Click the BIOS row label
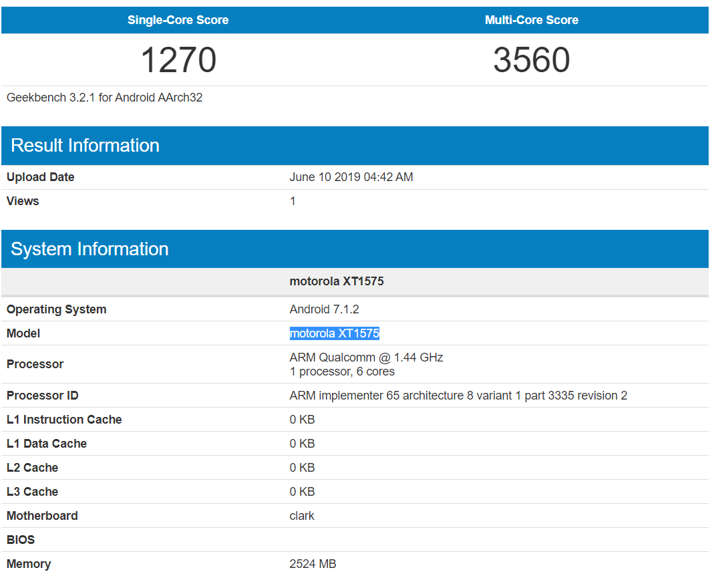712x588 pixels. pyautogui.click(x=21, y=541)
